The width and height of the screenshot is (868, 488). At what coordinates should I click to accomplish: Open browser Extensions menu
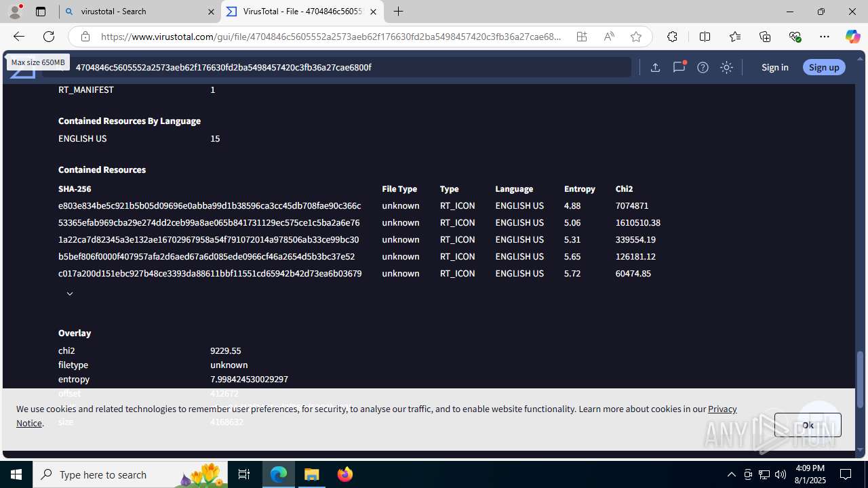[x=672, y=37]
